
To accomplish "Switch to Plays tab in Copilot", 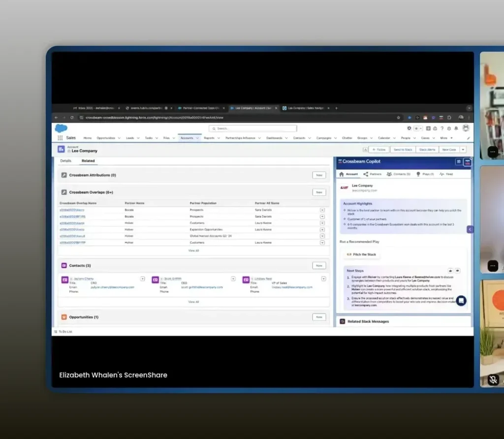I will click(425, 174).
